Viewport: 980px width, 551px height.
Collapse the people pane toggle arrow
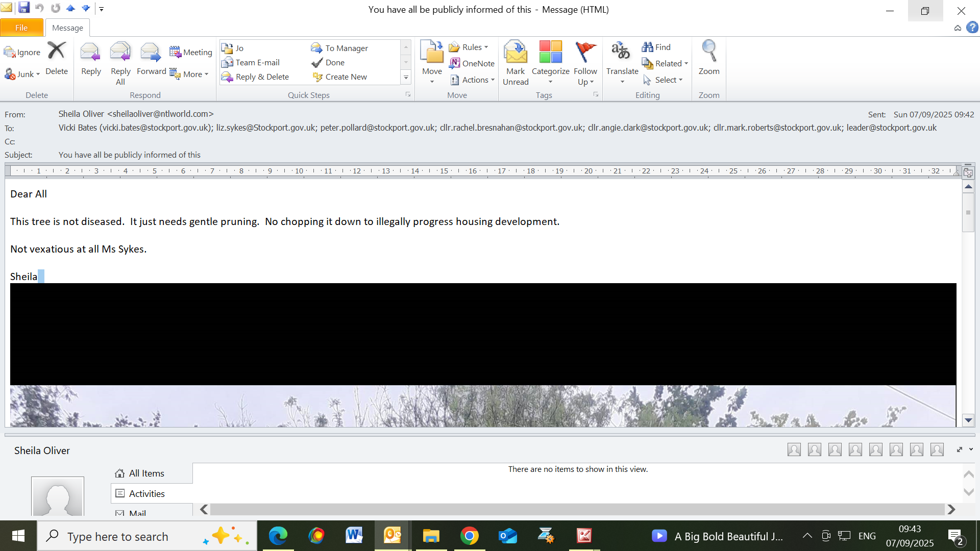pyautogui.click(x=971, y=449)
